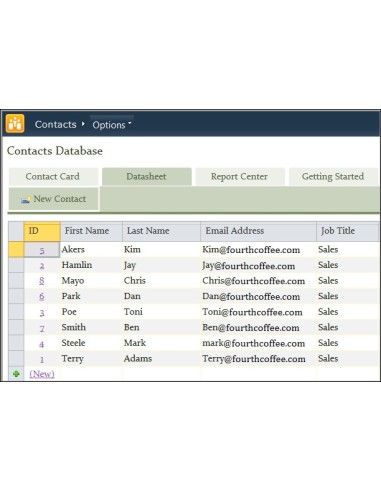This screenshot has height=492, width=381.
Task: Select the Mayo row selector
Action: pos(16,281)
